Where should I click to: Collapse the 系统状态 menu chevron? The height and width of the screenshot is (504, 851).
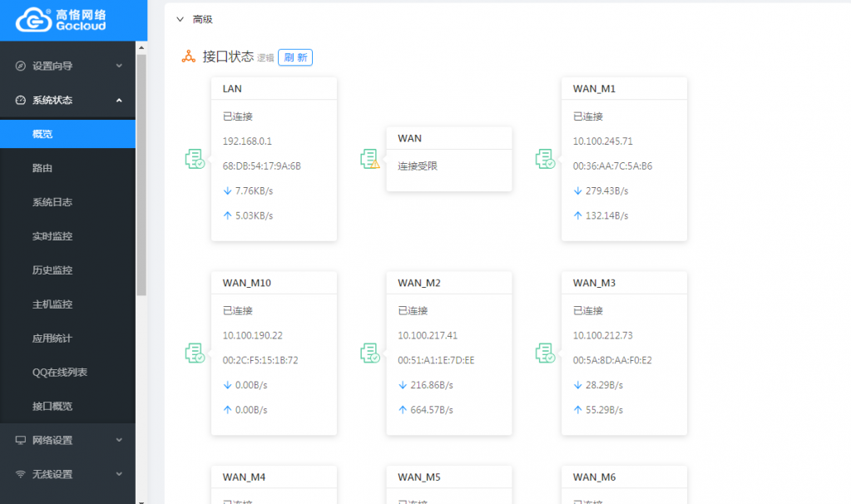tap(119, 101)
